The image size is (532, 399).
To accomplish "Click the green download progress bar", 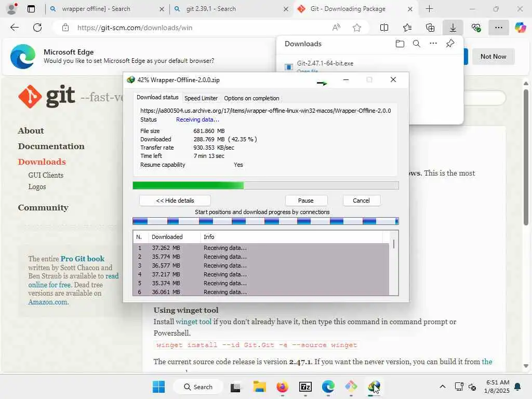I will (x=265, y=185).
